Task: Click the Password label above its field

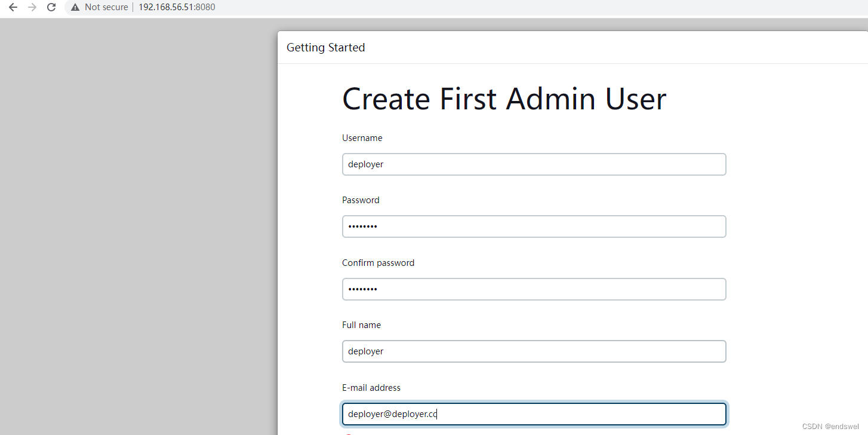Action: (361, 200)
